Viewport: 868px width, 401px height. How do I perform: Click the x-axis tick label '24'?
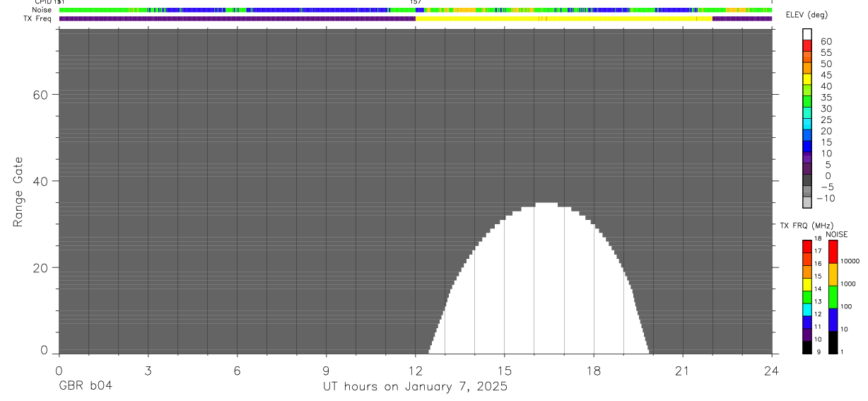click(772, 371)
